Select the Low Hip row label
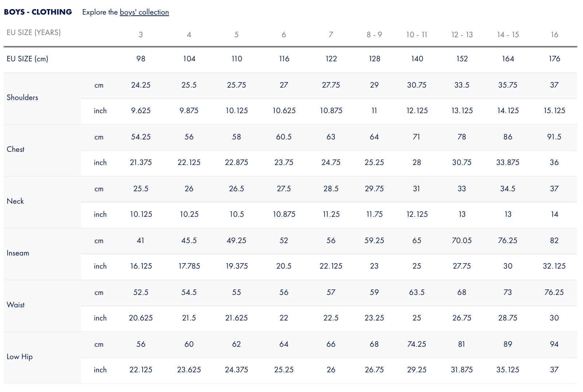The width and height of the screenshot is (583, 392). click(20, 357)
